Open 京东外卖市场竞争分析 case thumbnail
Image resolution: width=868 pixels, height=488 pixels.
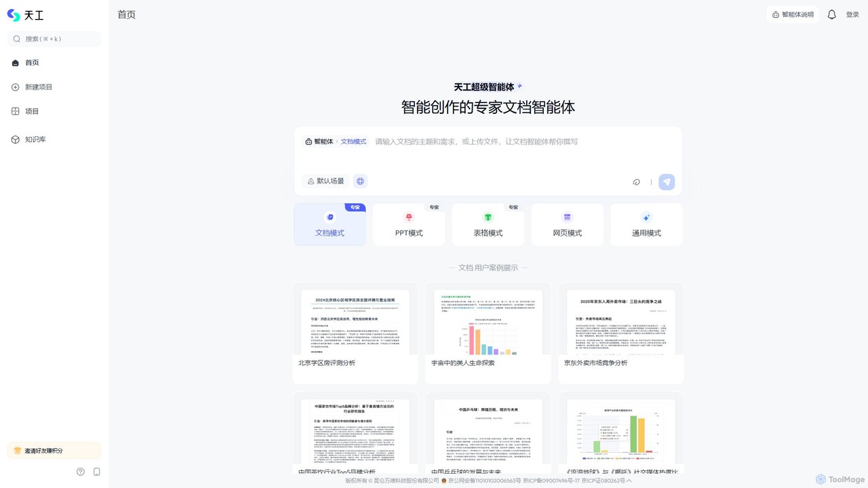tap(621, 333)
